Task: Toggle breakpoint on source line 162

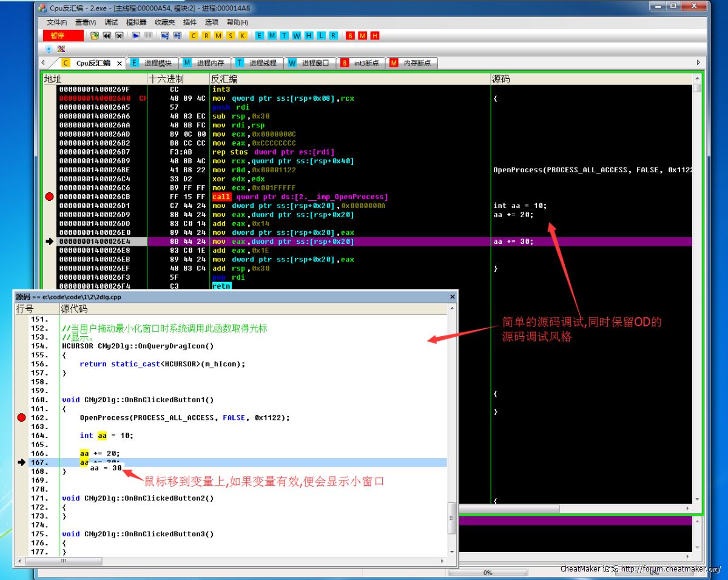Action: pos(22,417)
